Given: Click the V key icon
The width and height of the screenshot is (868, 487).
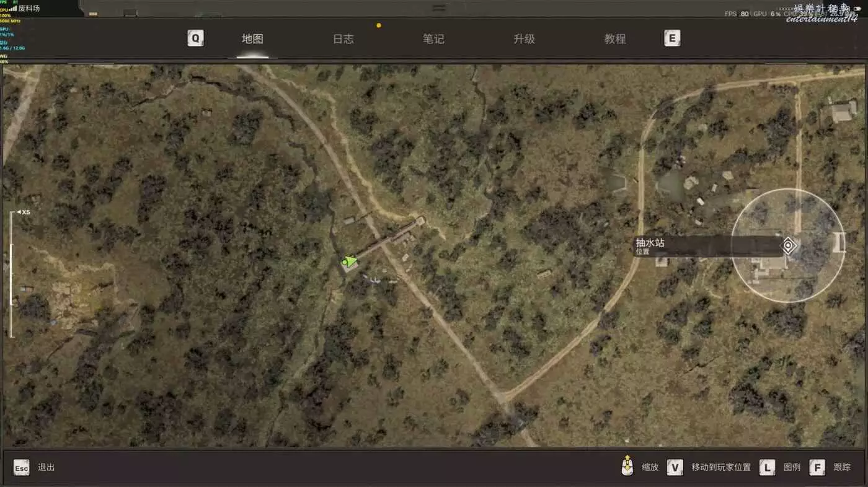Looking at the screenshot, I should click(675, 467).
